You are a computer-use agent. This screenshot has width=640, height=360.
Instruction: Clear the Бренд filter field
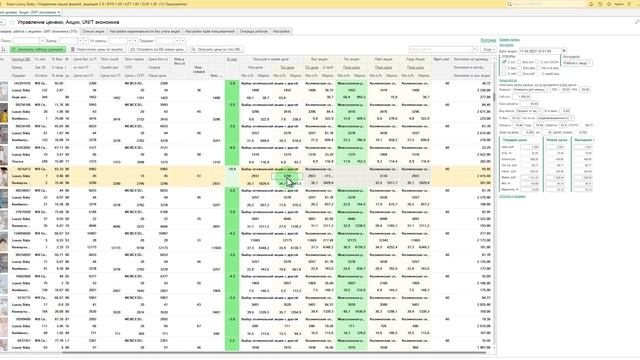(85, 41)
